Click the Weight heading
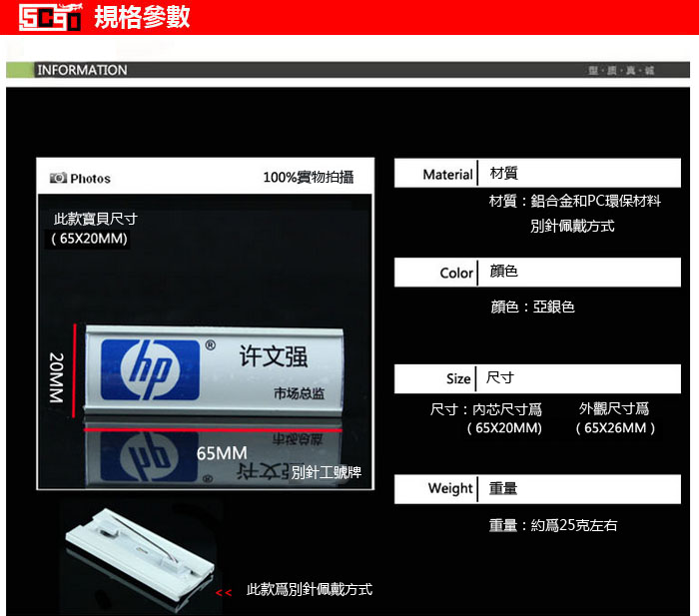The height and width of the screenshot is (616, 699). point(450,488)
